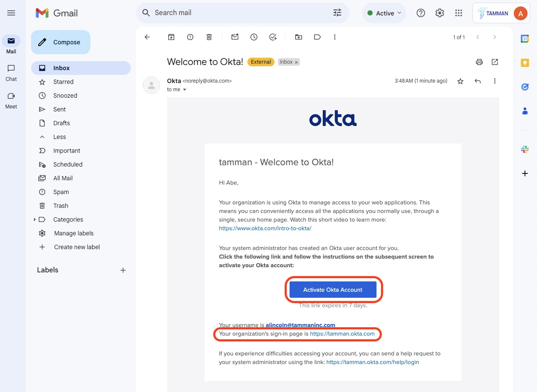Add a new label using Labels plus icon
Image resolution: width=537 pixels, height=392 pixels.
coord(123,270)
